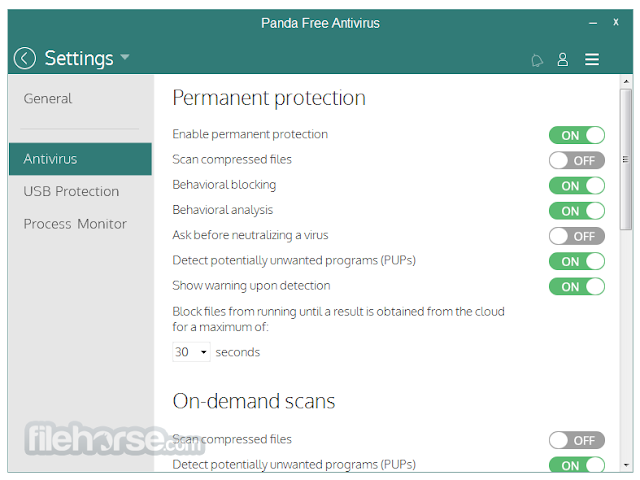The image size is (640, 480).
Task: Expand the Settings title dropdown arrow
Action: (x=125, y=57)
